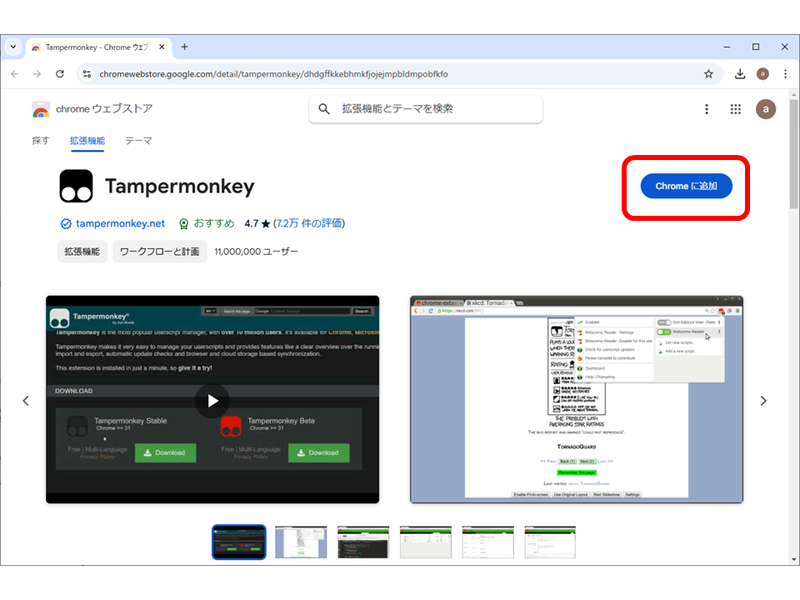
Task: Click the おすすめ badge
Action: (x=206, y=223)
